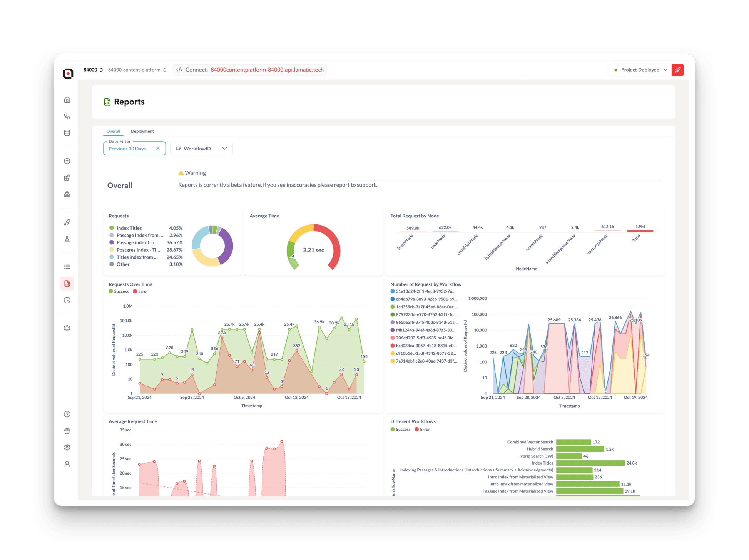
Task: Open the clock history icon in sidebar
Action: click(x=67, y=300)
